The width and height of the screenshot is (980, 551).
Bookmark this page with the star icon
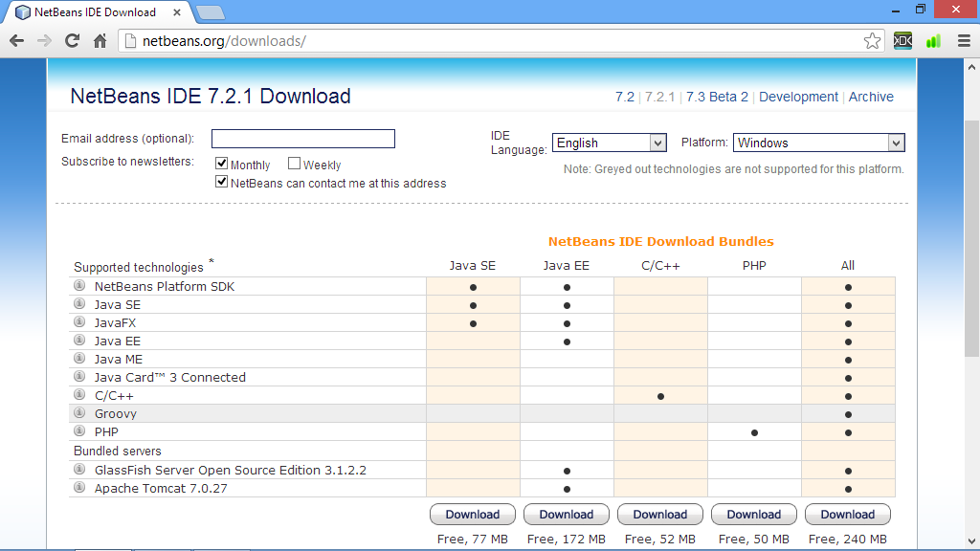click(x=872, y=41)
